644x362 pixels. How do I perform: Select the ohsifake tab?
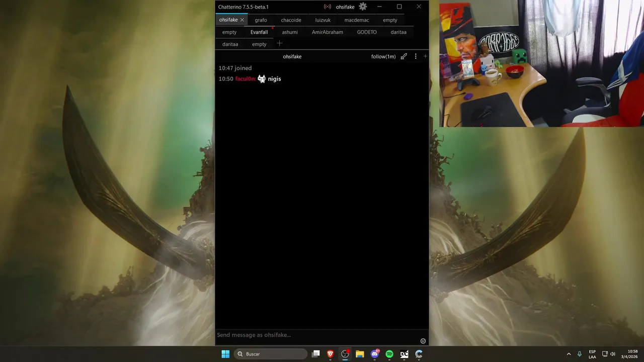coord(228,20)
